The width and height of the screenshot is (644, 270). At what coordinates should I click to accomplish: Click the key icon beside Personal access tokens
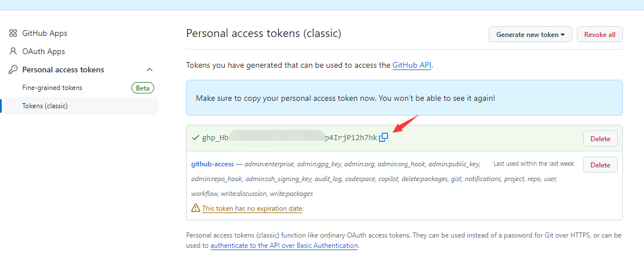(13, 69)
